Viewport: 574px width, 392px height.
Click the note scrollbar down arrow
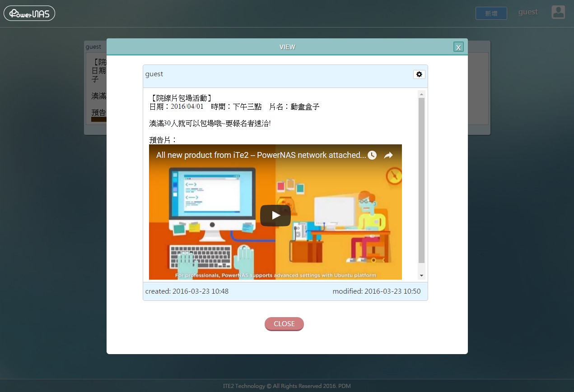point(422,276)
